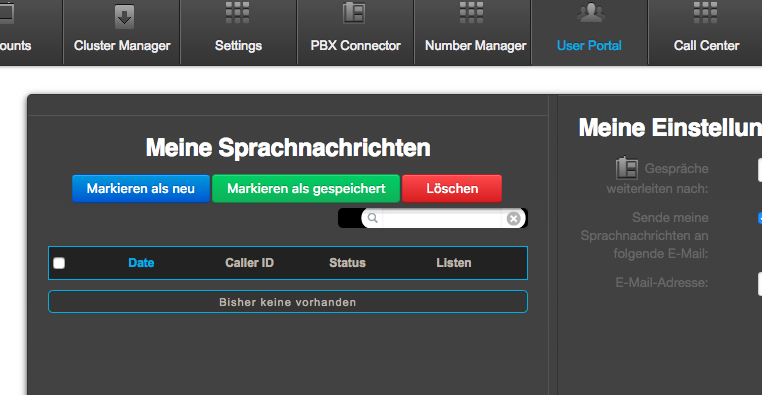
Task: Click the magnifier icon in search box
Action: (373, 218)
